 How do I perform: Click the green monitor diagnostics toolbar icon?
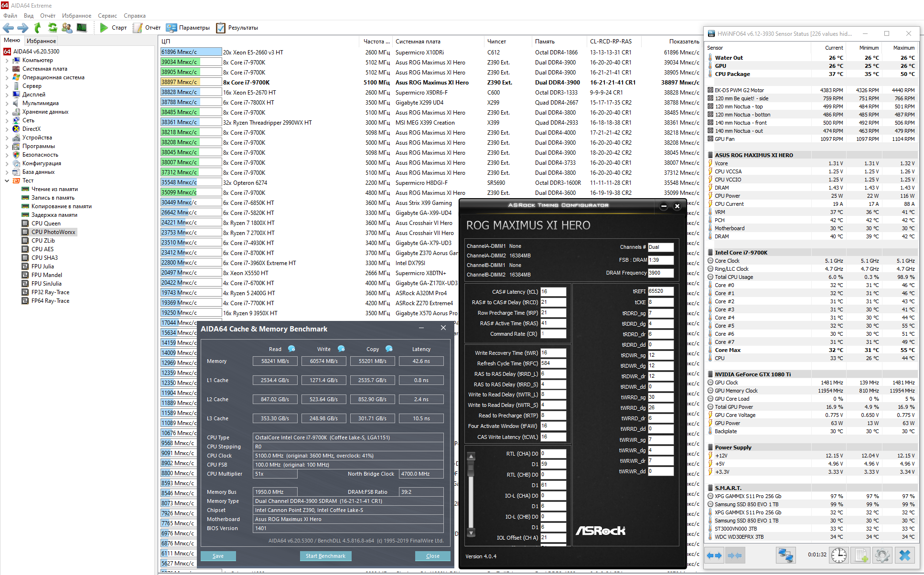pos(82,28)
